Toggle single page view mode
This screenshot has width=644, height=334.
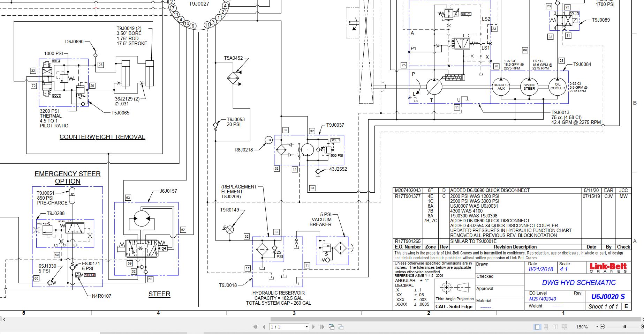coord(537,327)
